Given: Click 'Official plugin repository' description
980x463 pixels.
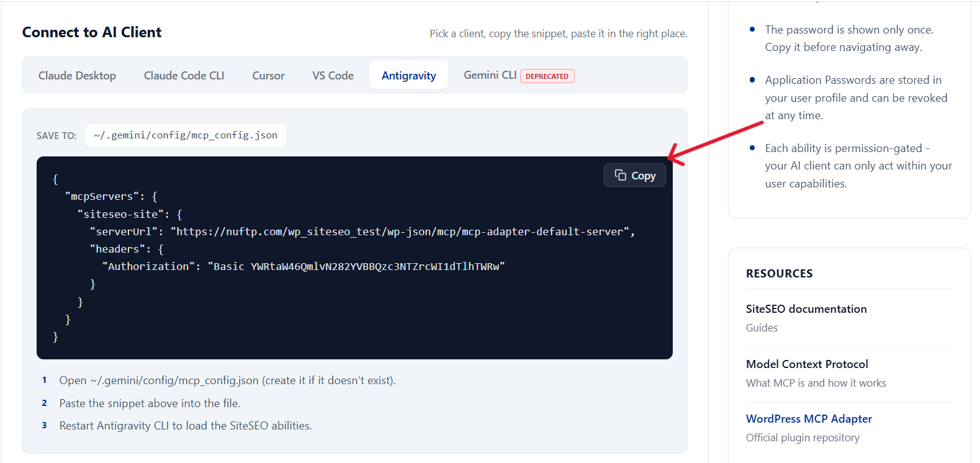Looking at the screenshot, I should (802, 438).
